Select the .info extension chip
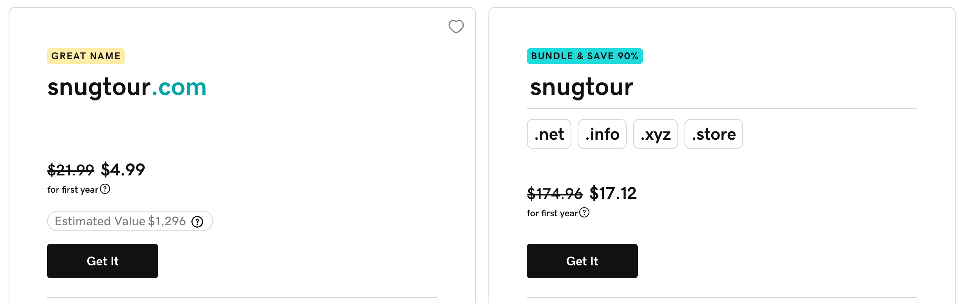The height and width of the screenshot is (303, 980). pyautogui.click(x=602, y=134)
